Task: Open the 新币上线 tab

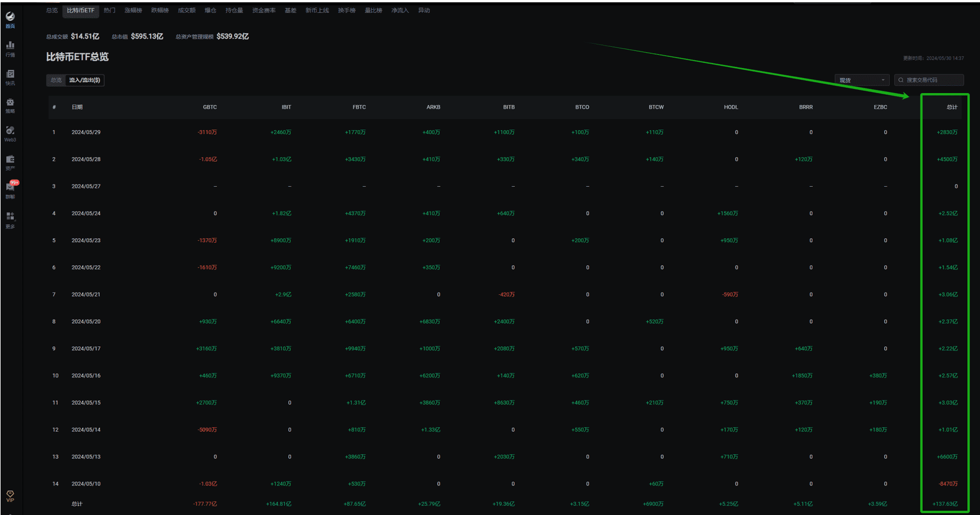Action: (x=317, y=10)
